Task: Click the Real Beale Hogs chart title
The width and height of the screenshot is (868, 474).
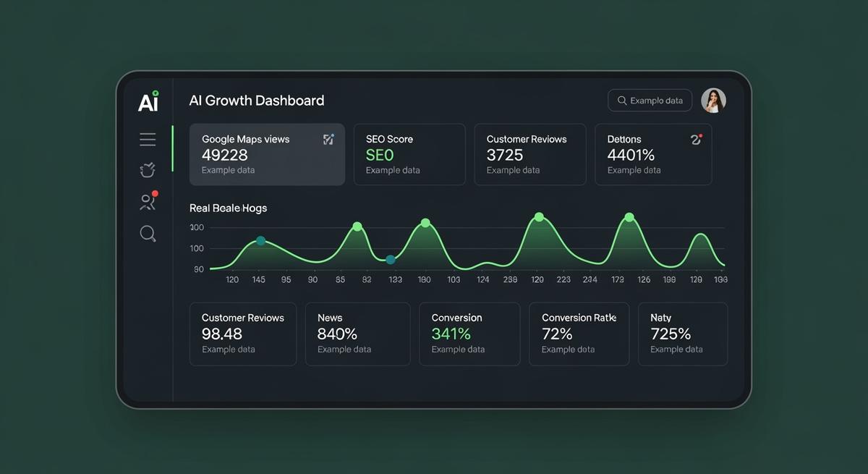Action: 229,208
